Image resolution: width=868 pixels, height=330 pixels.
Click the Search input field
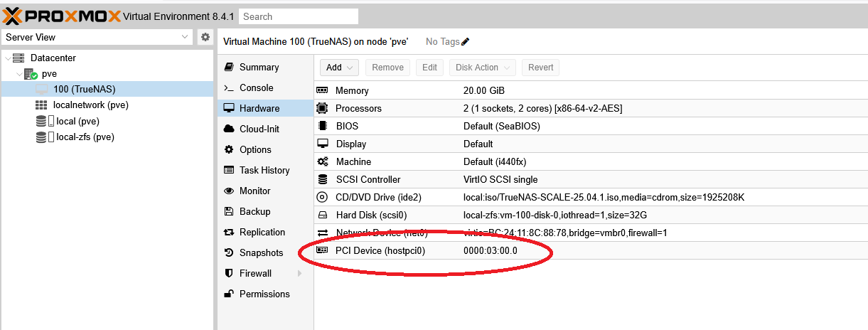pos(299,16)
